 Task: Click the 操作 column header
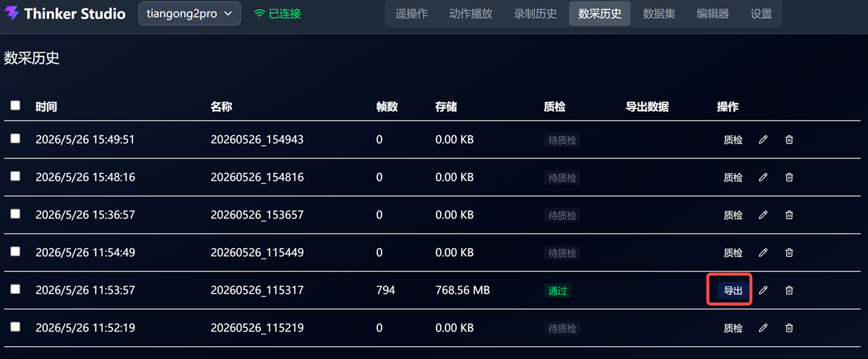tap(728, 106)
